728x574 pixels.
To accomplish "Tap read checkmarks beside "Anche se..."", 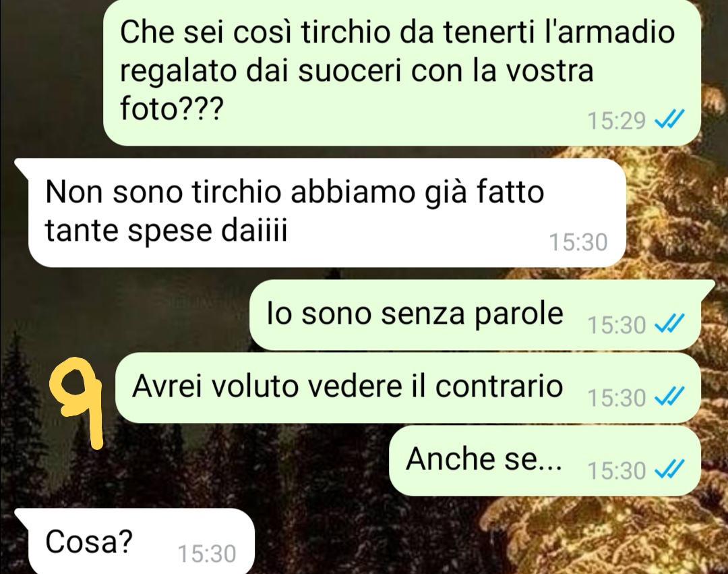I will click(669, 469).
